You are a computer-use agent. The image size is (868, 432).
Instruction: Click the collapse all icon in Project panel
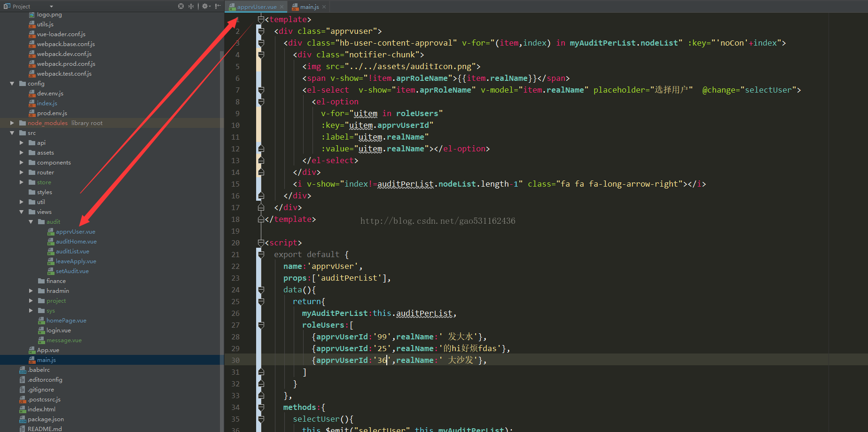(191, 6)
